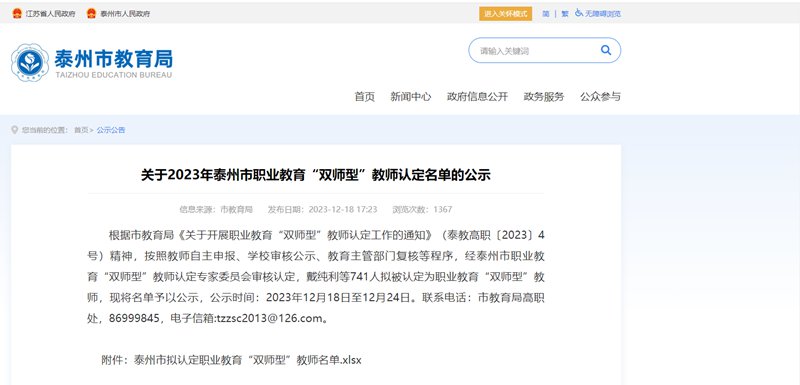Click the location pin breadcrumb icon
This screenshot has height=385, width=800.
point(14,130)
